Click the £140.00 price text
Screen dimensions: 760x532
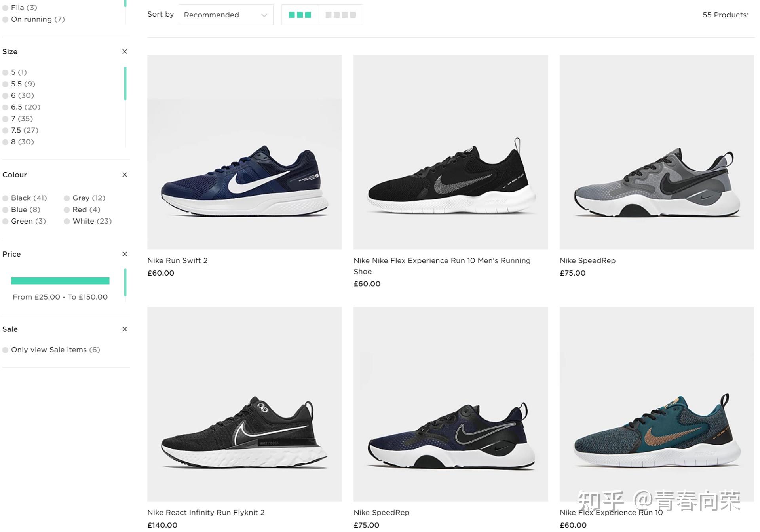click(x=162, y=525)
